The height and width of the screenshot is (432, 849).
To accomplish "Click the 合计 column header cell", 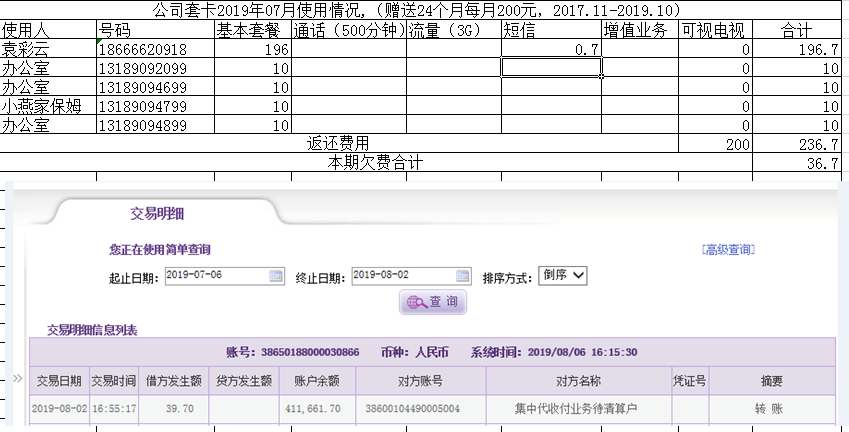I will (795, 30).
